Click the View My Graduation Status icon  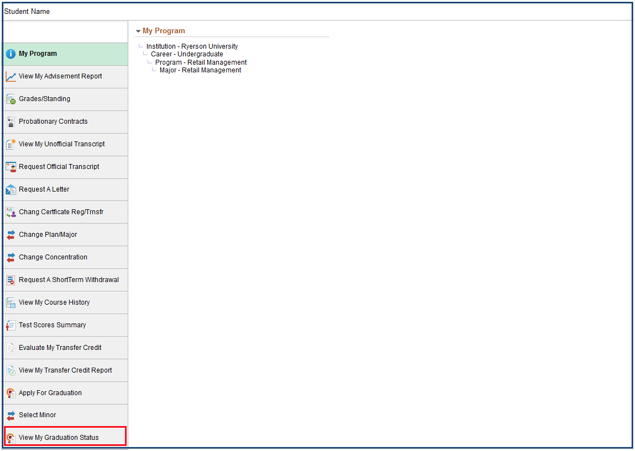tap(11, 438)
